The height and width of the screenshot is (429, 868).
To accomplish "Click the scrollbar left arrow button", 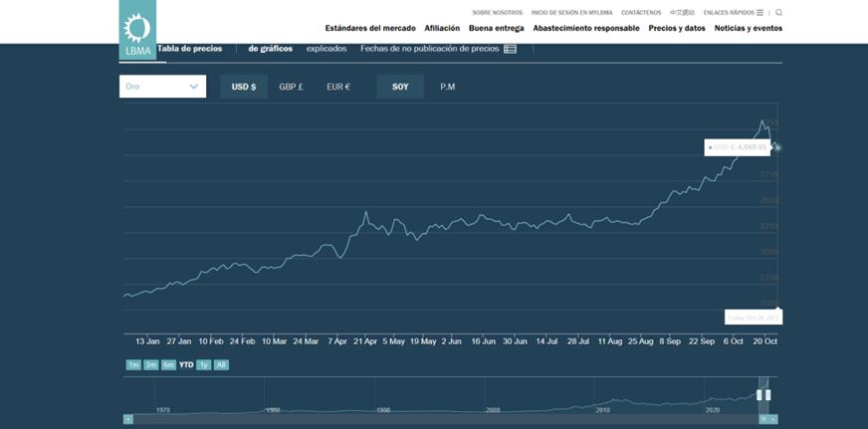I will (x=127, y=419).
